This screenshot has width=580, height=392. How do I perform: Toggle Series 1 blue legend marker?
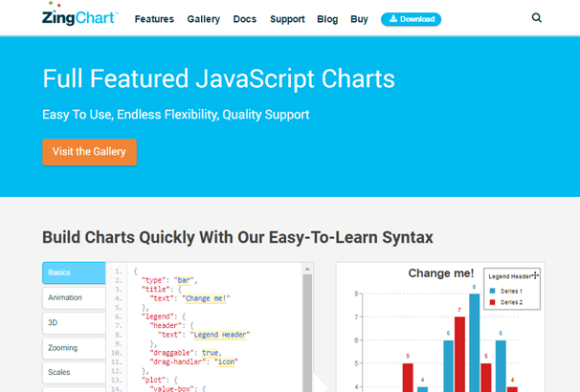[492, 292]
